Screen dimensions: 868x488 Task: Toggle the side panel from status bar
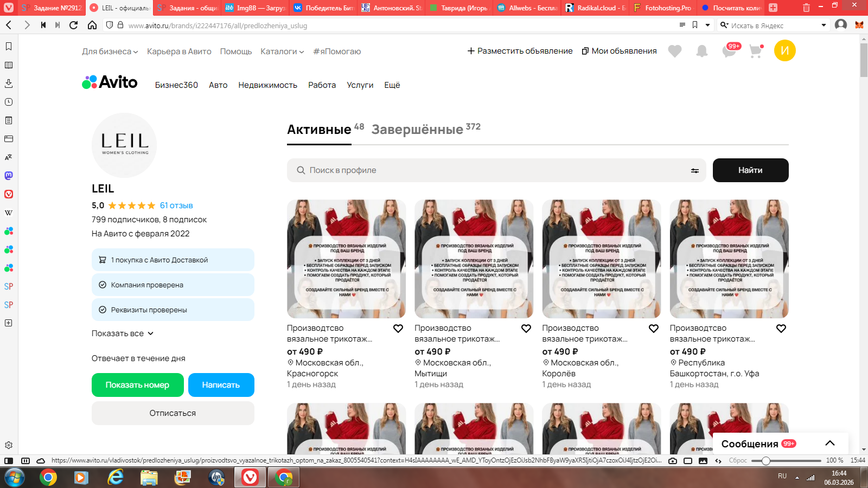tap(9, 461)
